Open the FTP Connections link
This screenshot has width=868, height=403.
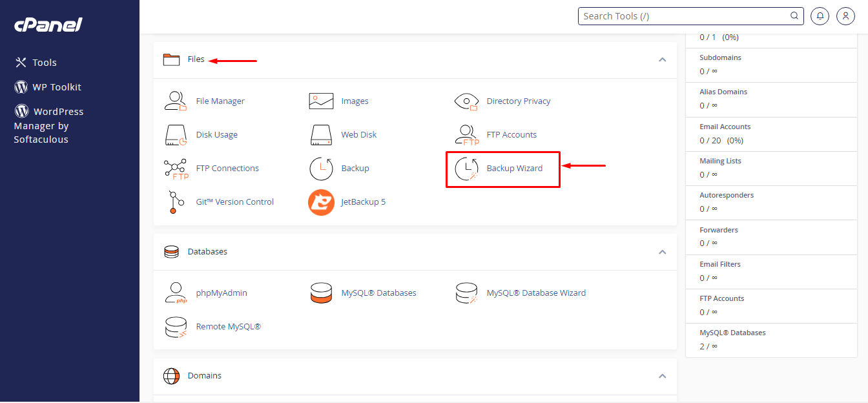coord(227,169)
